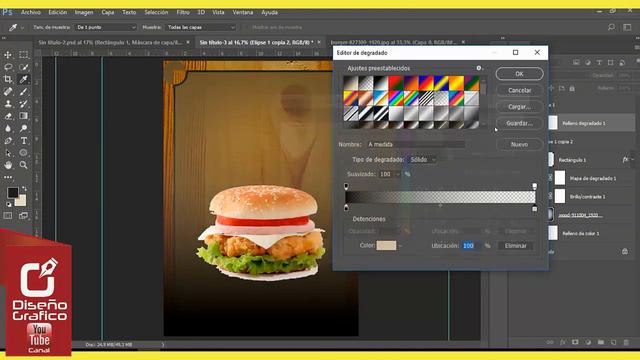
Task: Open the Filtro menu
Action: tap(183, 12)
